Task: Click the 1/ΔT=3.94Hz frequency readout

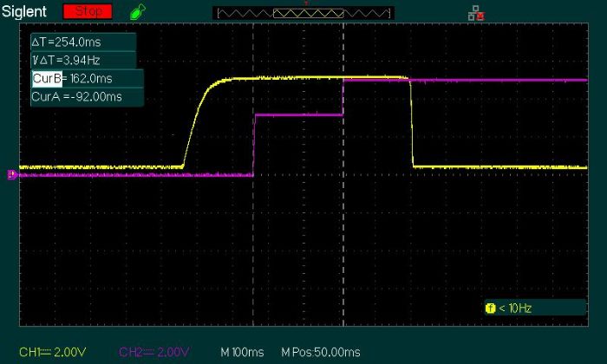Action: 68,61
